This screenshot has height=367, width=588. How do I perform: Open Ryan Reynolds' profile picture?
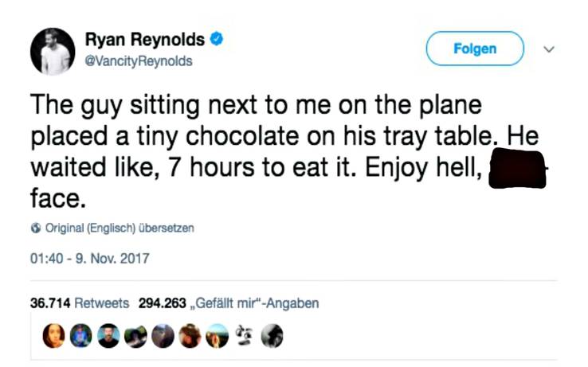point(53,54)
